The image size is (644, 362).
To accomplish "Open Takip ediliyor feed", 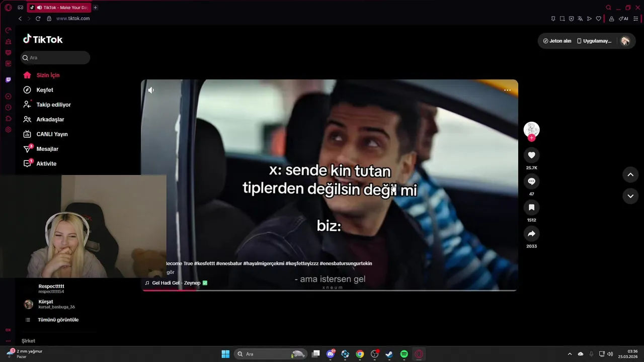I will tap(53, 105).
